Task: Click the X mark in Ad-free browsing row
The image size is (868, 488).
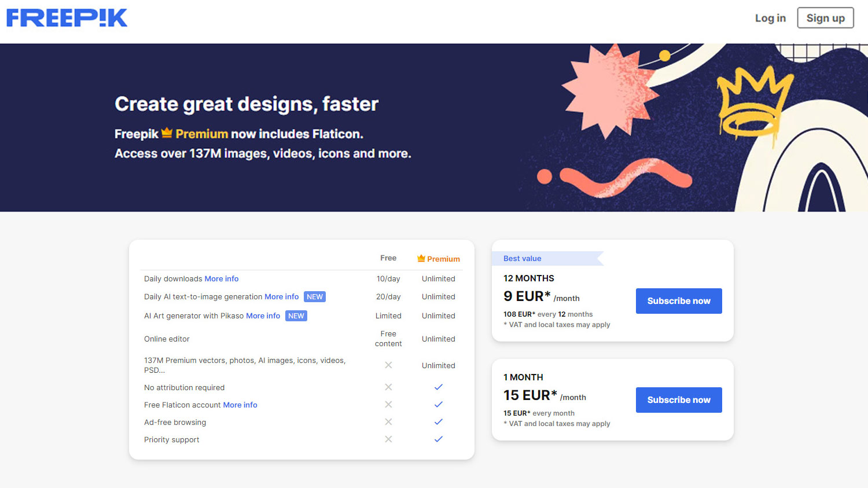Action: tap(388, 421)
